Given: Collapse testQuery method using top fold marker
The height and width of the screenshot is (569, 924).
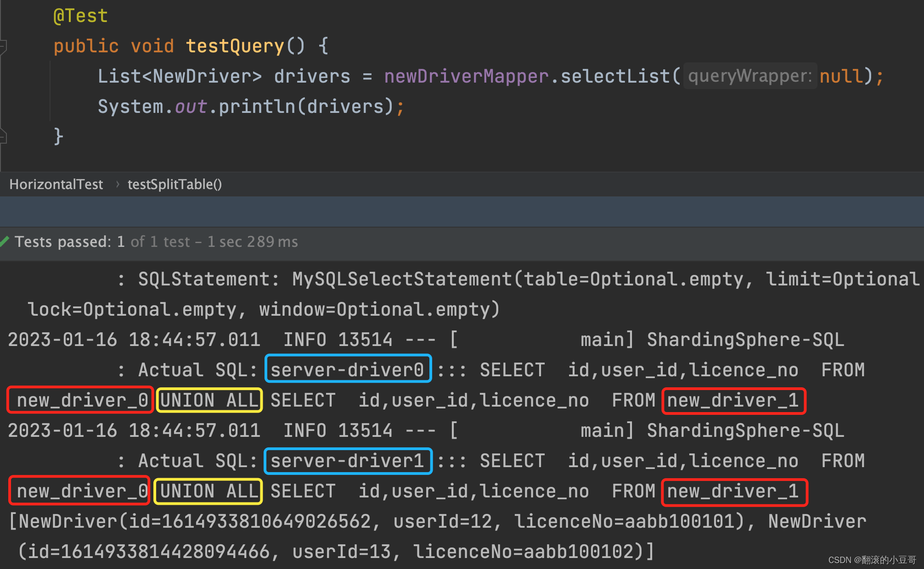Looking at the screenshot, I should (x=3, y=46).
